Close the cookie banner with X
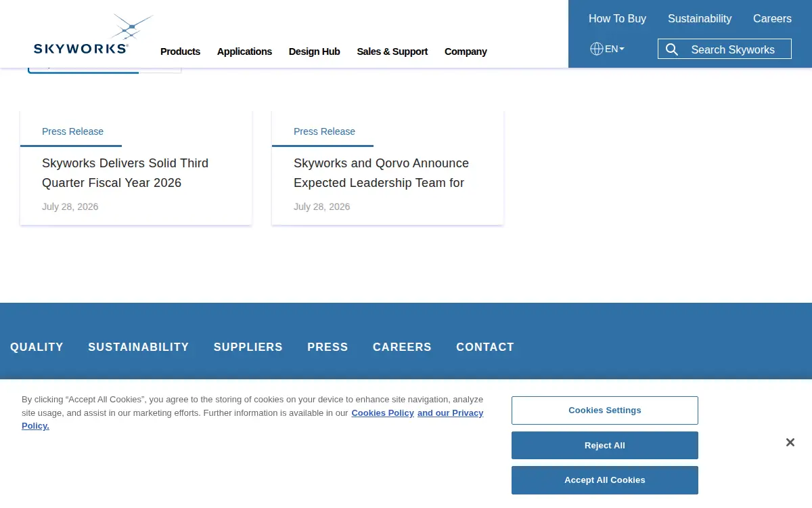 (790, 442)
